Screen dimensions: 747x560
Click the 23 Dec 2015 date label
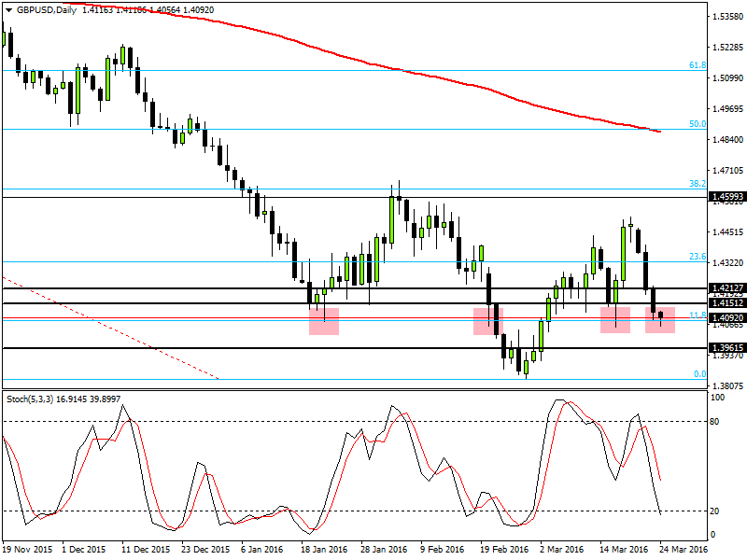click(205, 550)
